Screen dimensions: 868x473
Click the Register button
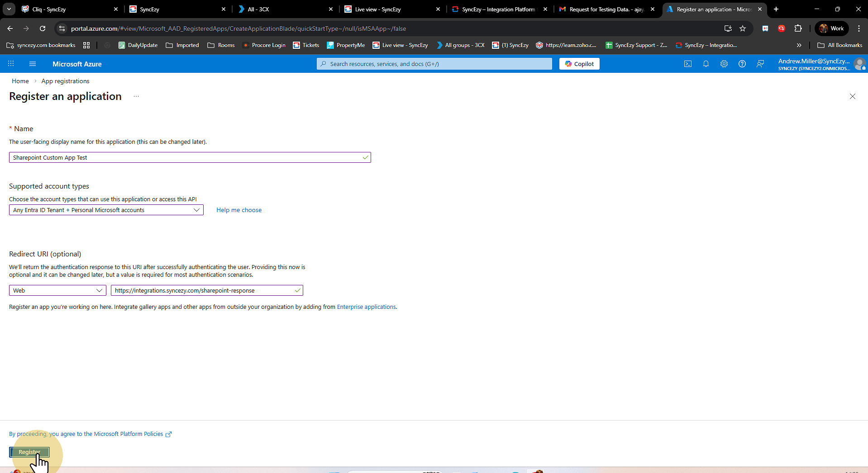[29, 452]
